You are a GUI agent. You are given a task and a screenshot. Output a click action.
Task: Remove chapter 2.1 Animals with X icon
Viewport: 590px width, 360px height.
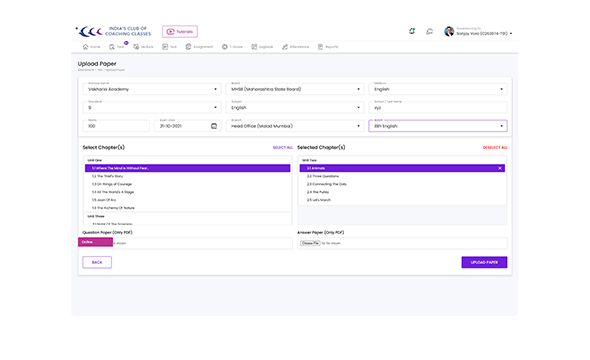coord(500,168)
